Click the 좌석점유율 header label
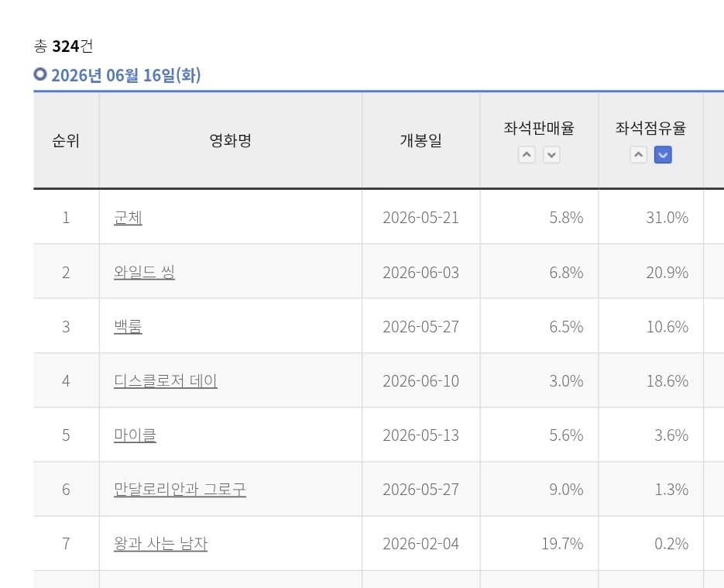 650,128
